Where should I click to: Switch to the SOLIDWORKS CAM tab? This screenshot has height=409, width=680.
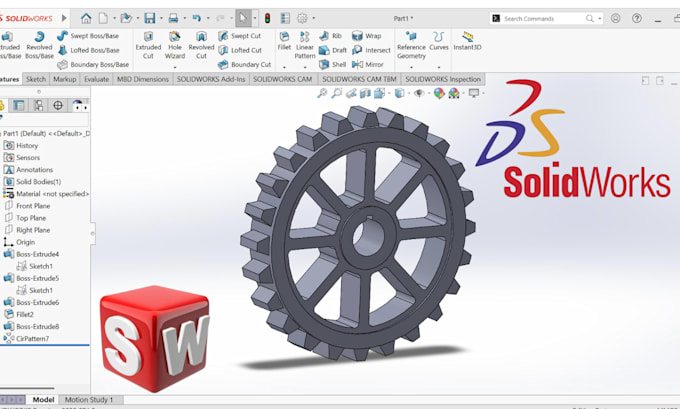[x=282, y=79]
